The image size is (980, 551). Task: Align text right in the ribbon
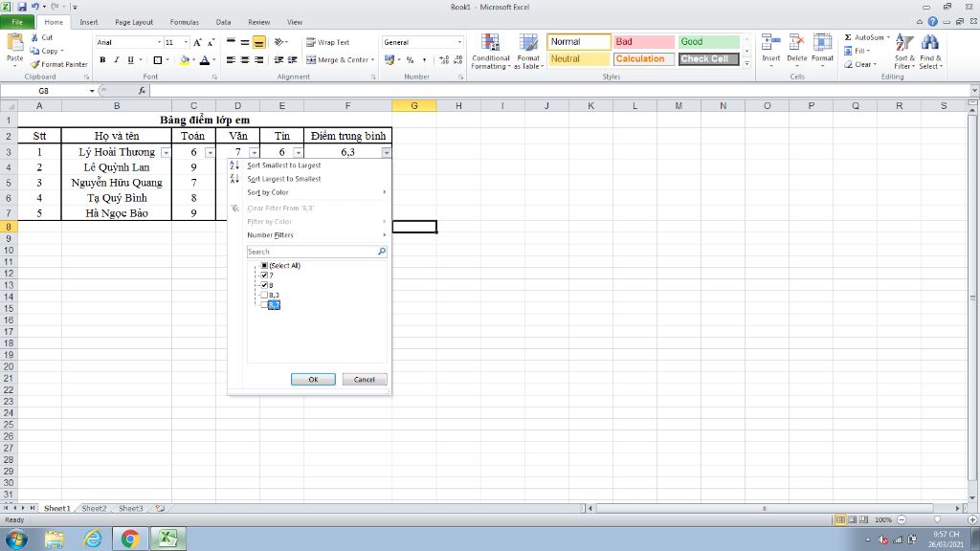[258, 60]
